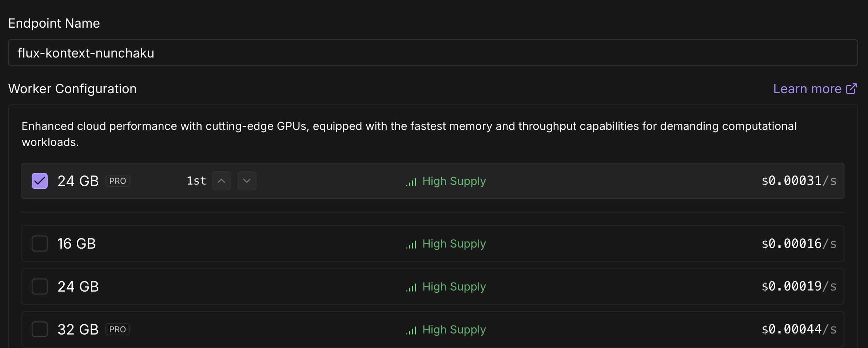Click the PRO badge on the 32 GB row
Viewport: 868px width, 348px height.
coord(118,329)
